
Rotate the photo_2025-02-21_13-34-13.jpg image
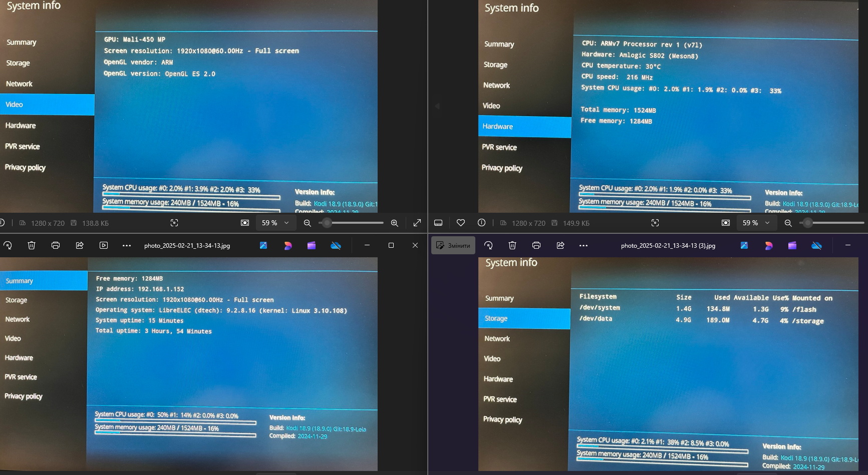(x=8, y=245)
